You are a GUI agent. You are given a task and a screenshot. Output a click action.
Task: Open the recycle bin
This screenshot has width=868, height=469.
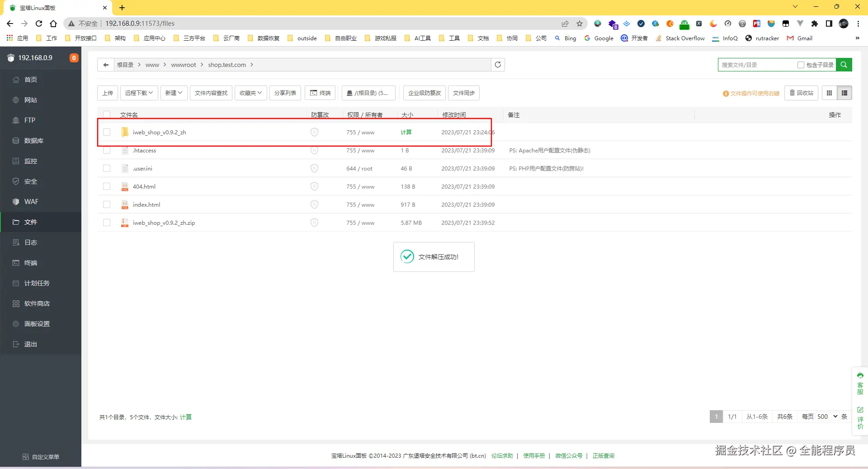(x=801, y=93)
